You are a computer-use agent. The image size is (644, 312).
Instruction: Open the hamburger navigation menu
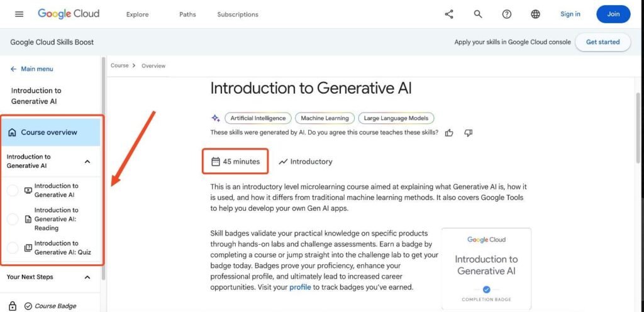click(19, 14)
